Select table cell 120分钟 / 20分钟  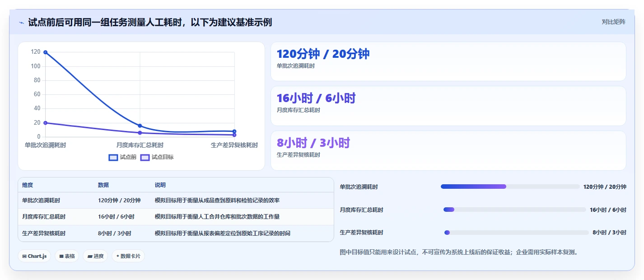[x=119, y=201]
